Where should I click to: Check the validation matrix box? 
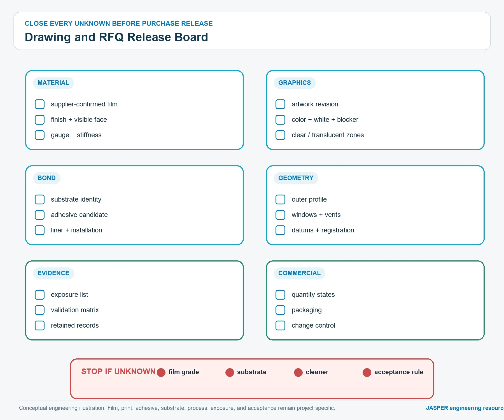pos(39,310)
